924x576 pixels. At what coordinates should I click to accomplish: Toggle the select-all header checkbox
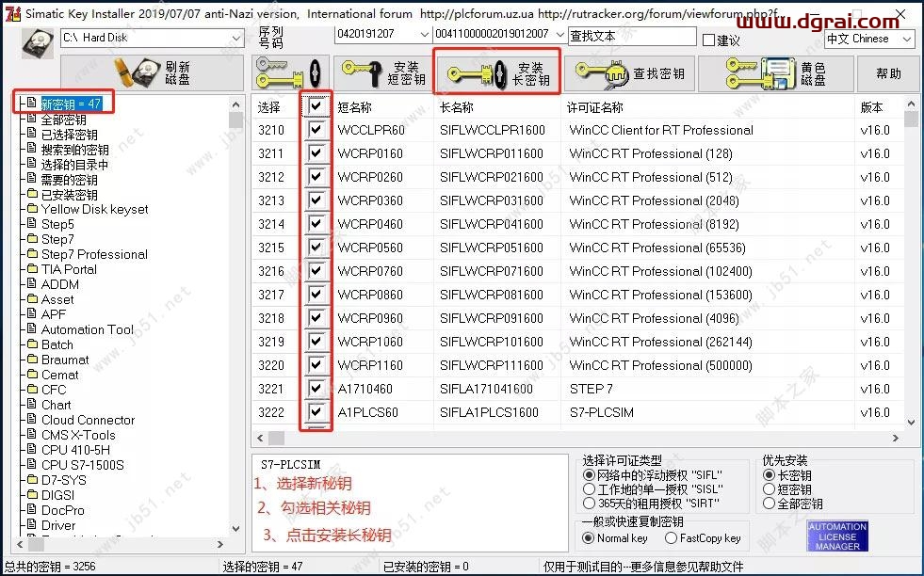(x=316, y=106)
